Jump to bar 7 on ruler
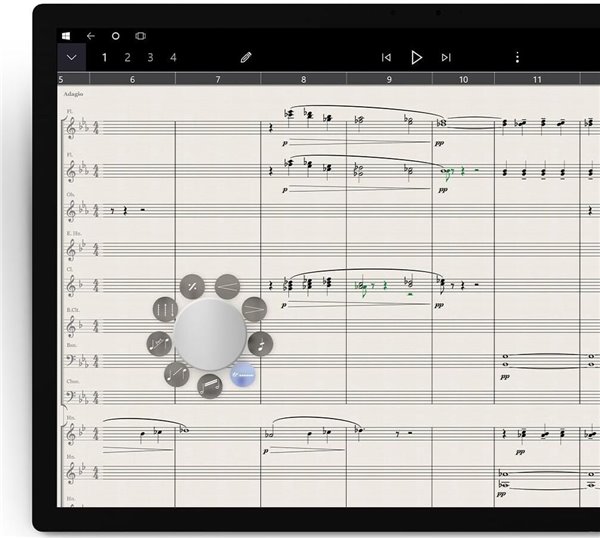 218,79
